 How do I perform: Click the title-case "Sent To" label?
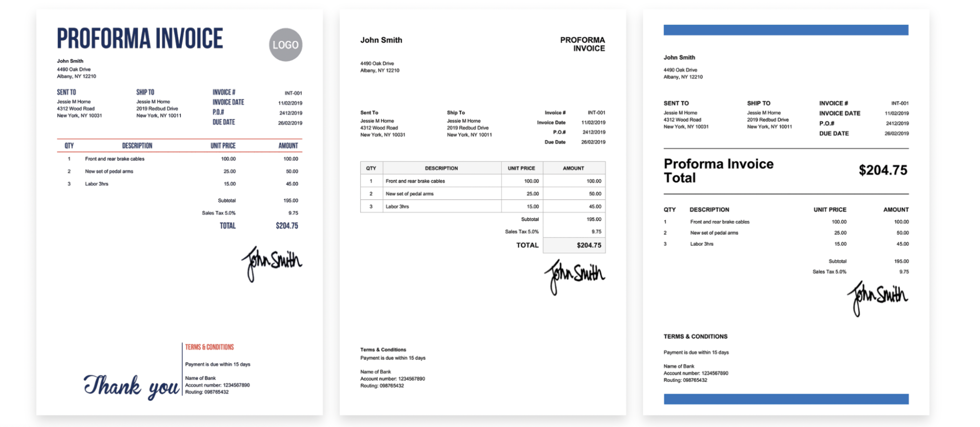369,112
